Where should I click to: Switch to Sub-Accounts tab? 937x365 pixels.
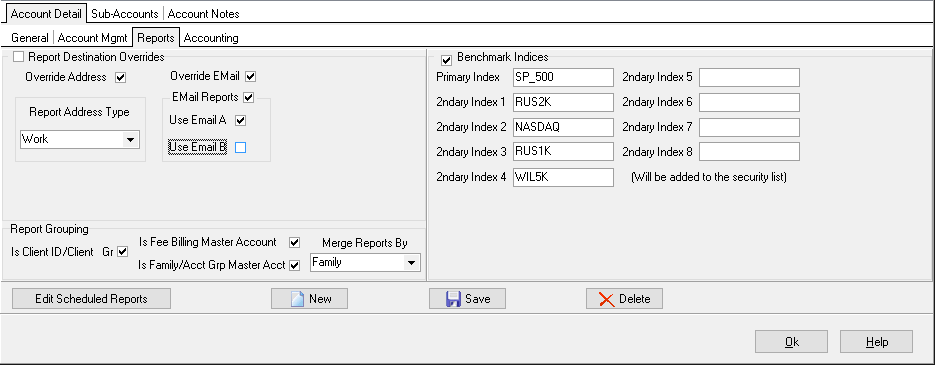coord(125,13)
